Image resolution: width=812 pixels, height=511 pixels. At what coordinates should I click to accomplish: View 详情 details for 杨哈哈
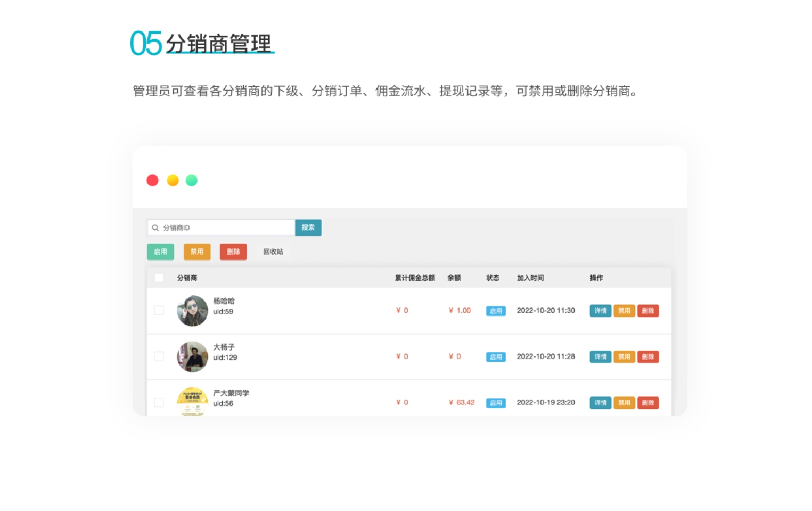pos(600,311)
